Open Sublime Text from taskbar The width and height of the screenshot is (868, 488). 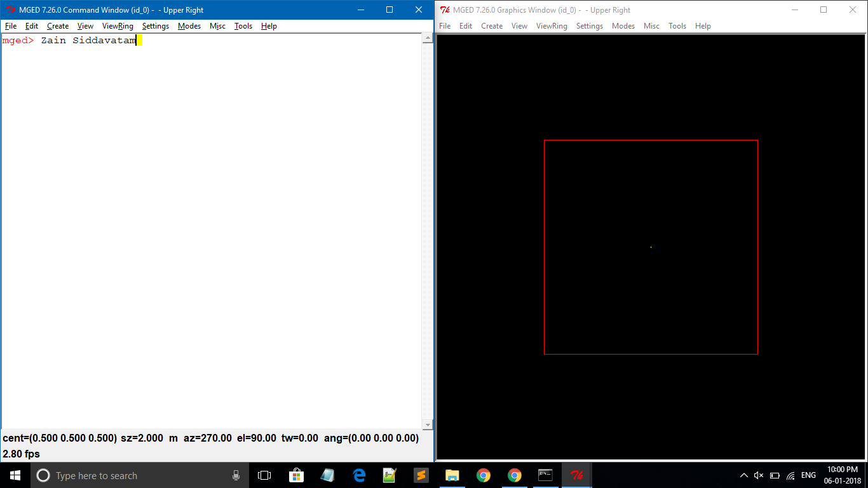coord(421,475)
